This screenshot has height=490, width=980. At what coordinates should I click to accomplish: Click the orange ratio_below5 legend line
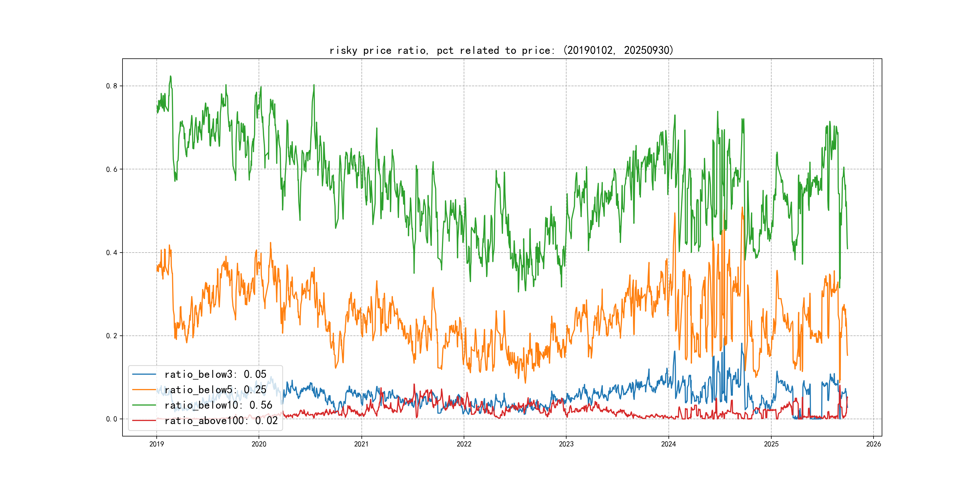coord(144,390)
